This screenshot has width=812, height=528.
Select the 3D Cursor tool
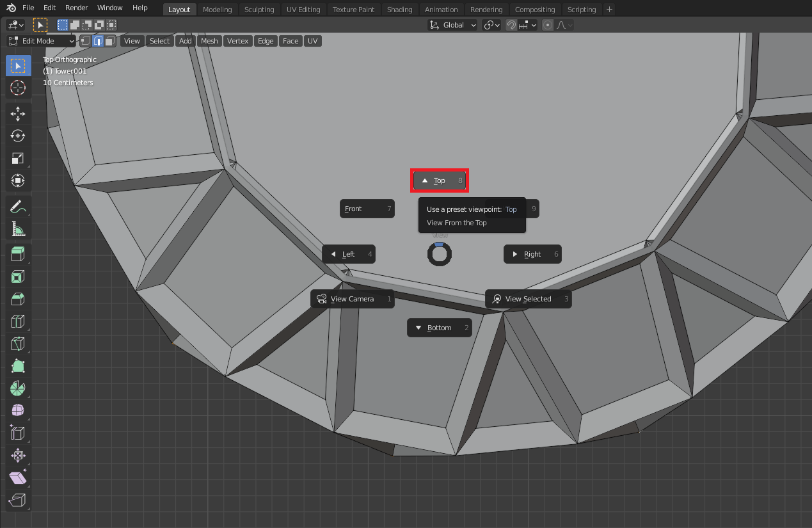click(x=18, y=88)
